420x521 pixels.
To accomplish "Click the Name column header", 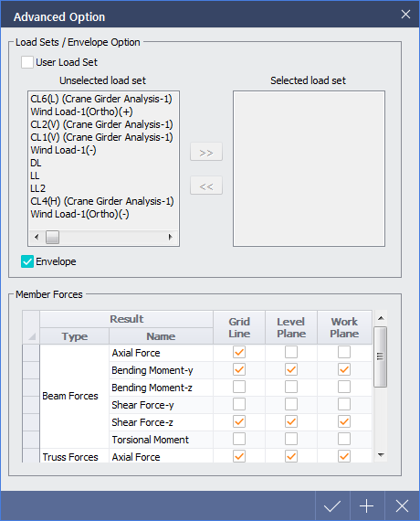I will 161,336.
